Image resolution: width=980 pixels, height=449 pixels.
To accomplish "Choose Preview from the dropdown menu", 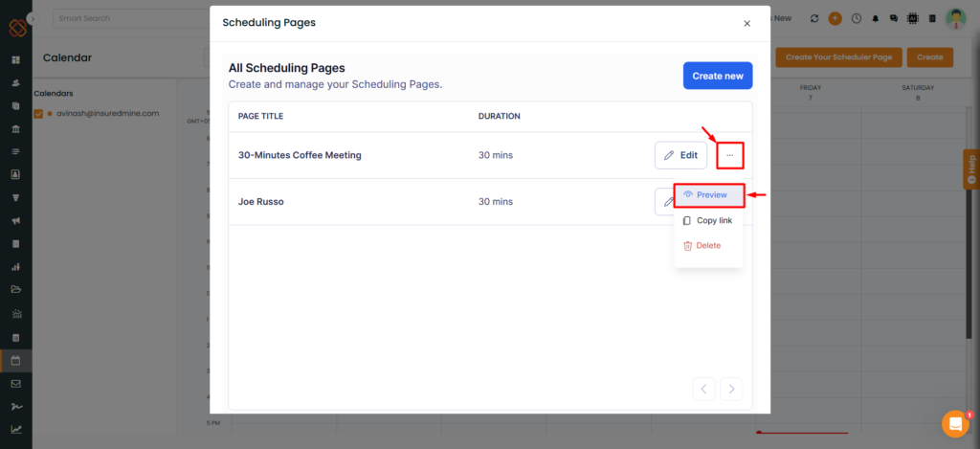I will tap(709, 195).
